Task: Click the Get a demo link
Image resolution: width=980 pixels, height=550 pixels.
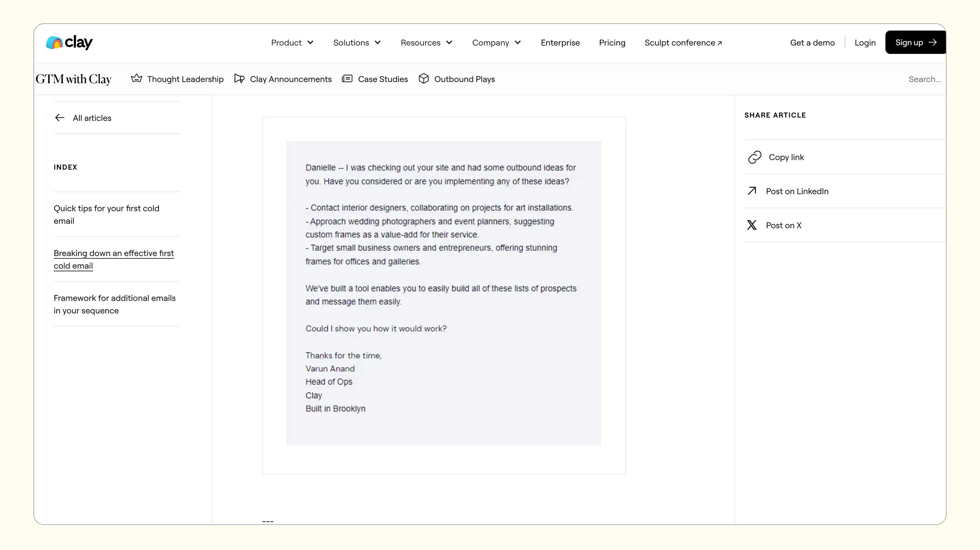Action: (x=812, y=43)
